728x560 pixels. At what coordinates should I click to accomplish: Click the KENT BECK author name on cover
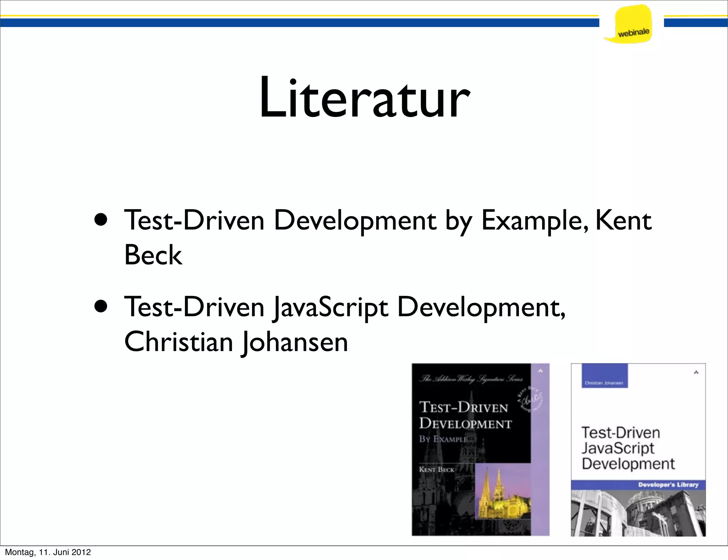pyautogui.click(x=437, y=469)
